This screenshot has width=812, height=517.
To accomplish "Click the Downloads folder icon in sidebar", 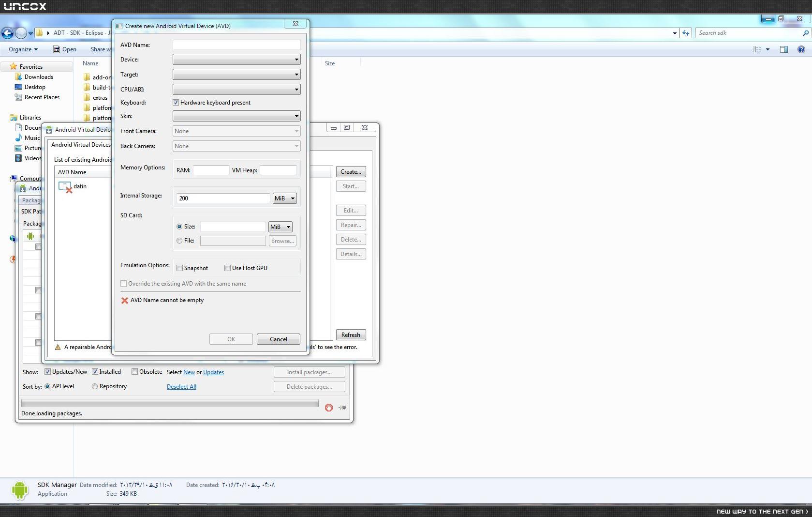I will coord(18,76).
